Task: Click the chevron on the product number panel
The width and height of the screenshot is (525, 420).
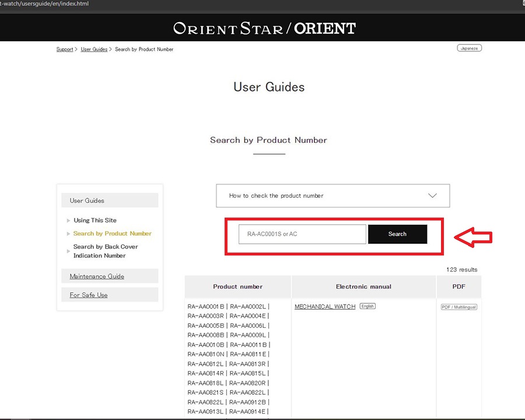Action: 432,195
